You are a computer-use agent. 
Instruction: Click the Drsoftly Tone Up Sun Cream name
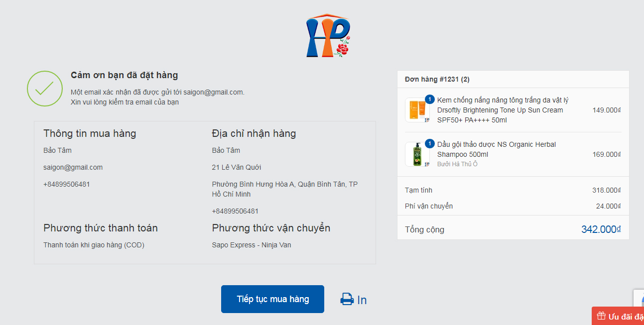tap(503, 110)
